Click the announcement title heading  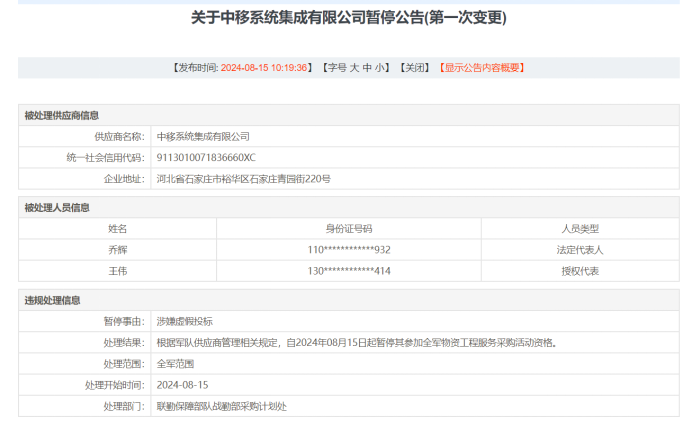coord(349,18)
